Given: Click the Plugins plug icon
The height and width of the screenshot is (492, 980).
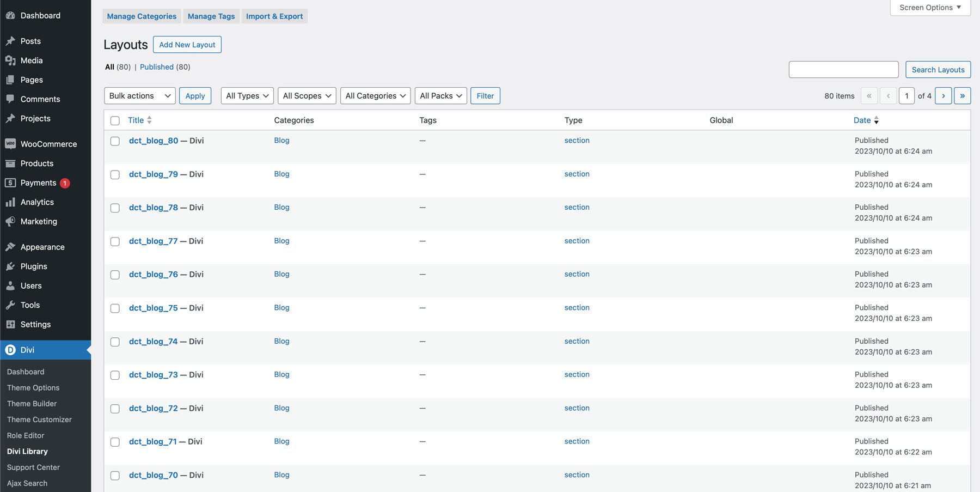Looking at the screenshot, I should coord(10,266).
